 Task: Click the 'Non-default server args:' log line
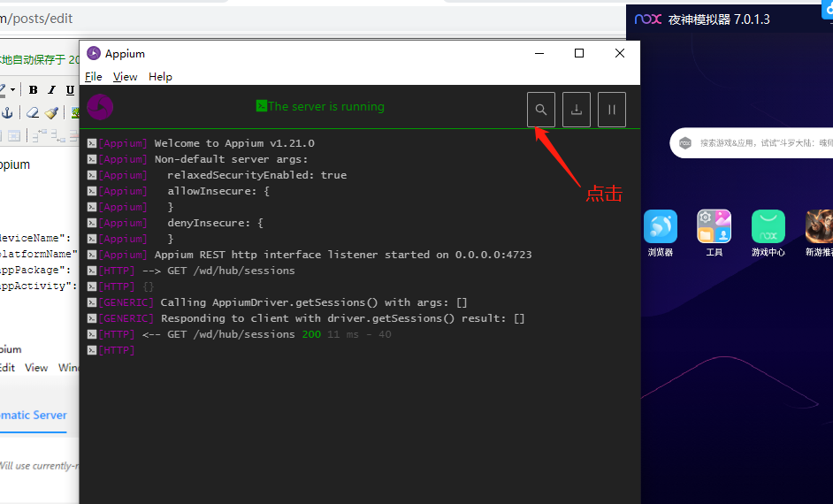[x=231, y=159]
